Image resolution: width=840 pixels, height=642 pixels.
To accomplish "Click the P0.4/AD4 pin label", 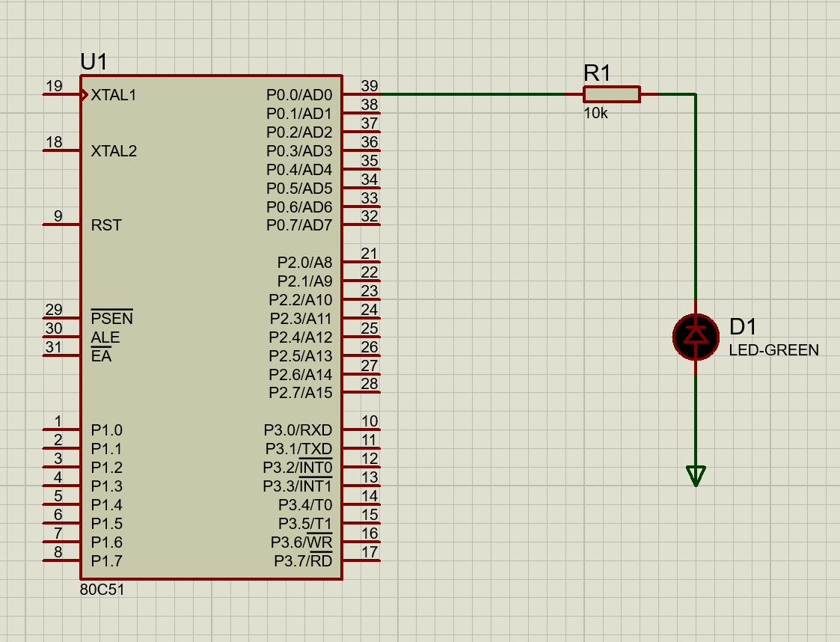I will (299, 170).
